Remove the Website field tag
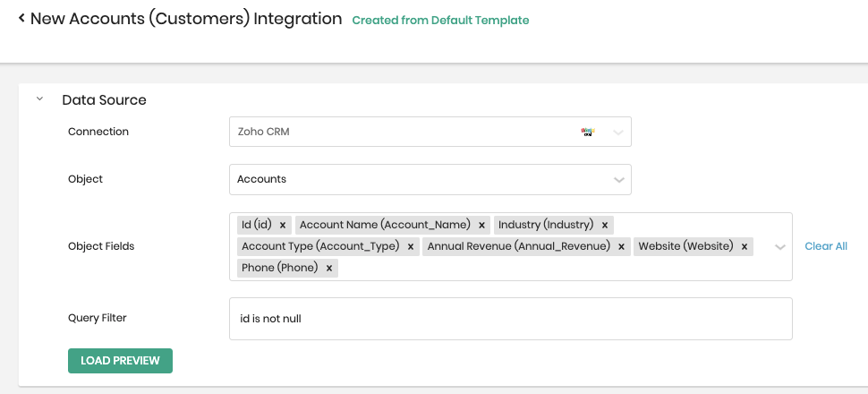Viewport: 868px width, 394px height. point(745,246)
